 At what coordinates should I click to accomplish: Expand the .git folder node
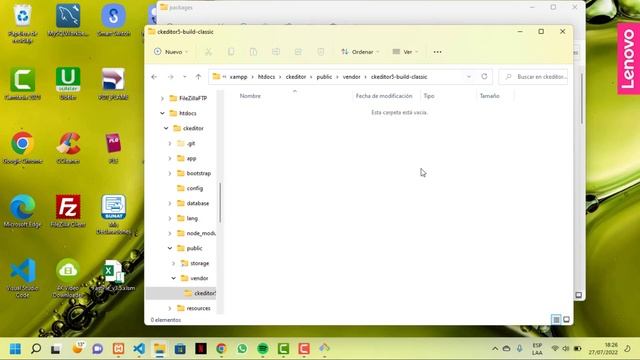pos(170,143)
